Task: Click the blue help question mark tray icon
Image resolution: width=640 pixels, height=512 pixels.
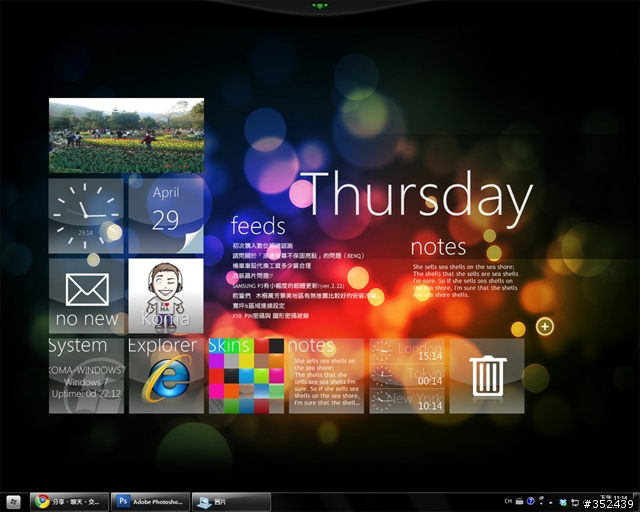Action: 530,501
